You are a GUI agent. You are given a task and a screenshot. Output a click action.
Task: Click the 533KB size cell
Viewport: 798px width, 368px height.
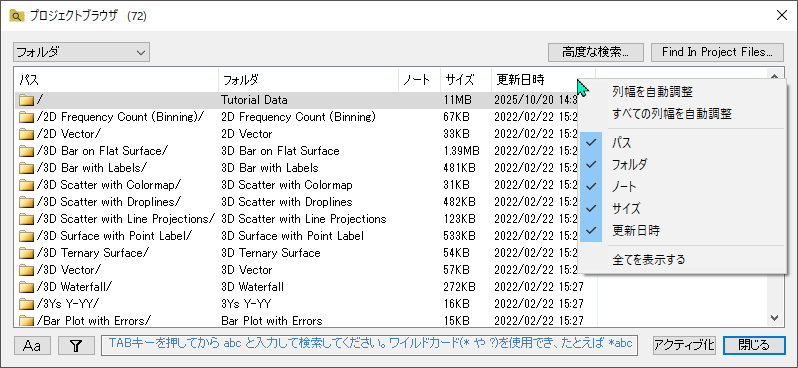click(x=459, y=236)
